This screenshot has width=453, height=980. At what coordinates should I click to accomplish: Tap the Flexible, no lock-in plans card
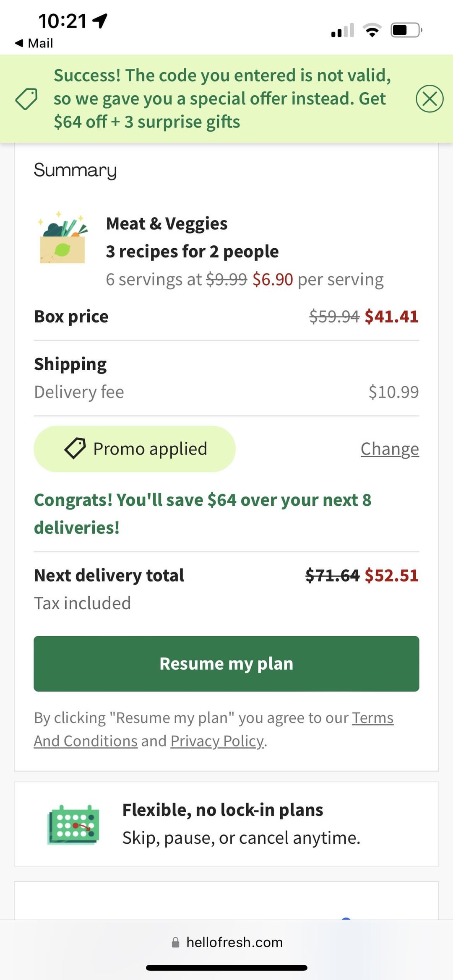[x=226, y=824]
